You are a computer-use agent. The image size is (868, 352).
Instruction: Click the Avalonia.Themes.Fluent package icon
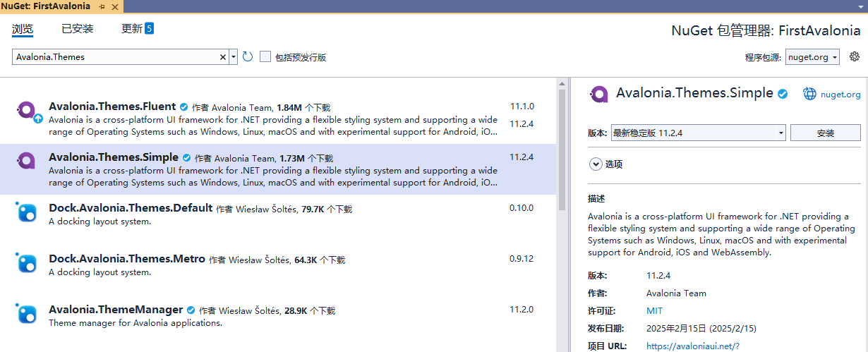[x=26, y=111]
